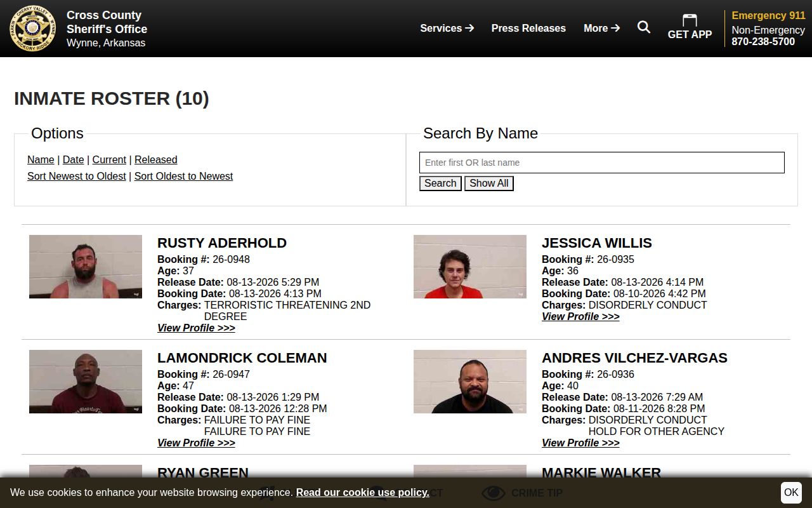View Profile for Jessica Willis

pyautogui.click(x=580, y=317)
